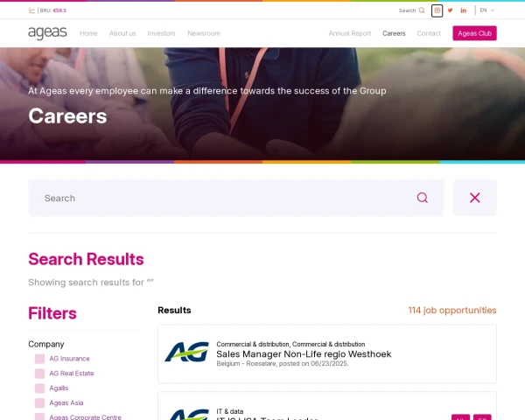Open the LinkedIn social icon

[x=464, y=10]
